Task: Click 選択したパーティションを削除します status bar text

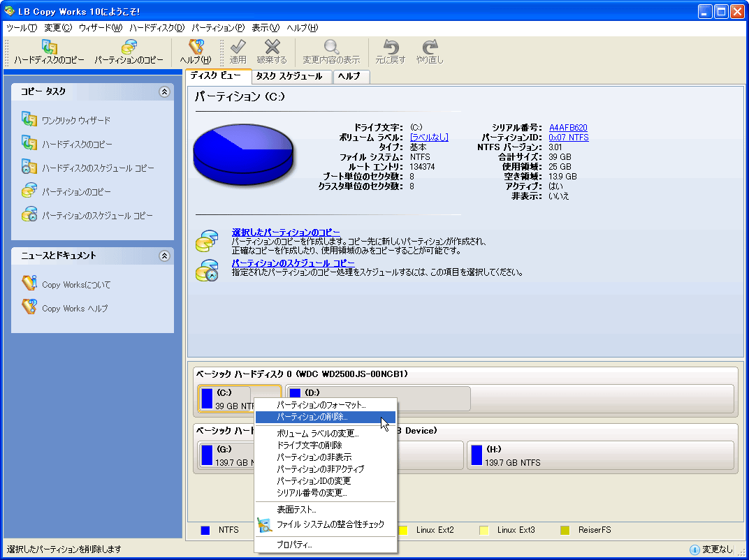Action: pyautogui.click(x=64, y=550)
